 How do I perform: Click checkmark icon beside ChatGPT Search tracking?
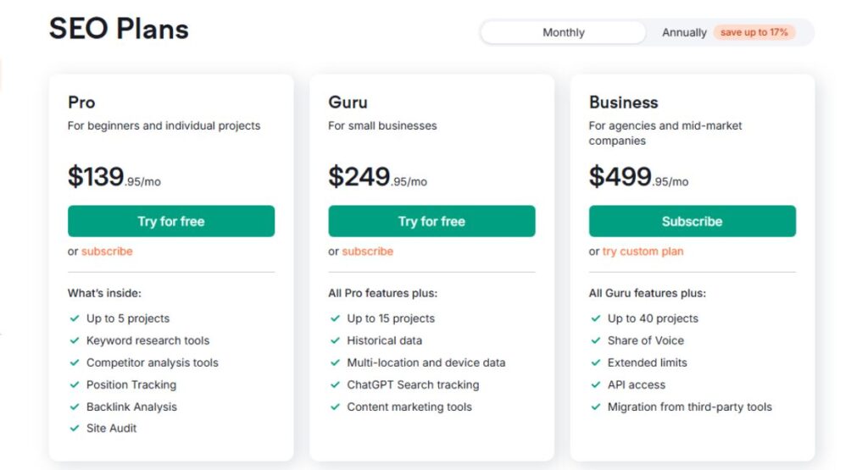[x=335, y=384]
